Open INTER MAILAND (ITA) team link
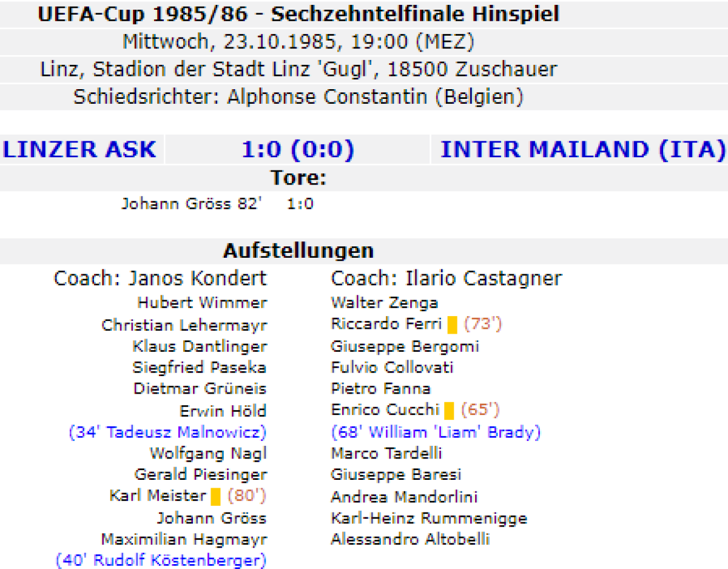The width and height of the screenshot is (728, 569). tap(582, 149)
